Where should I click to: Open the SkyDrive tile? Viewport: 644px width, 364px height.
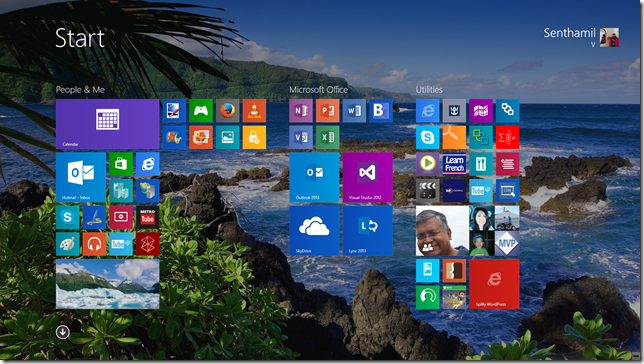tap(314, 230)
